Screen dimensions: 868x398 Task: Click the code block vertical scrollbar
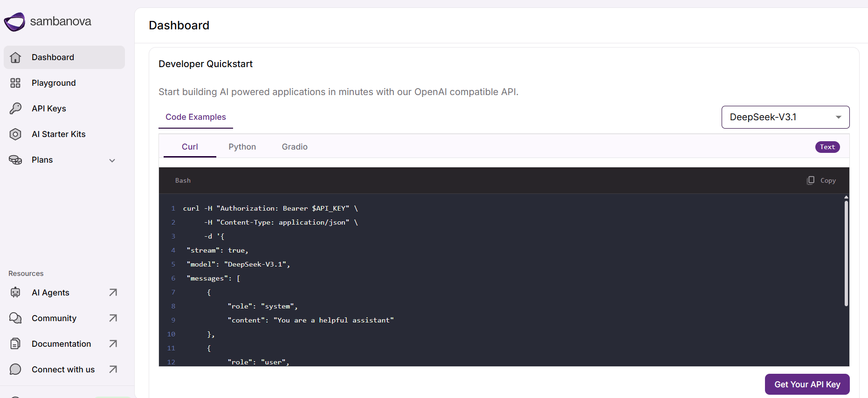846,253
